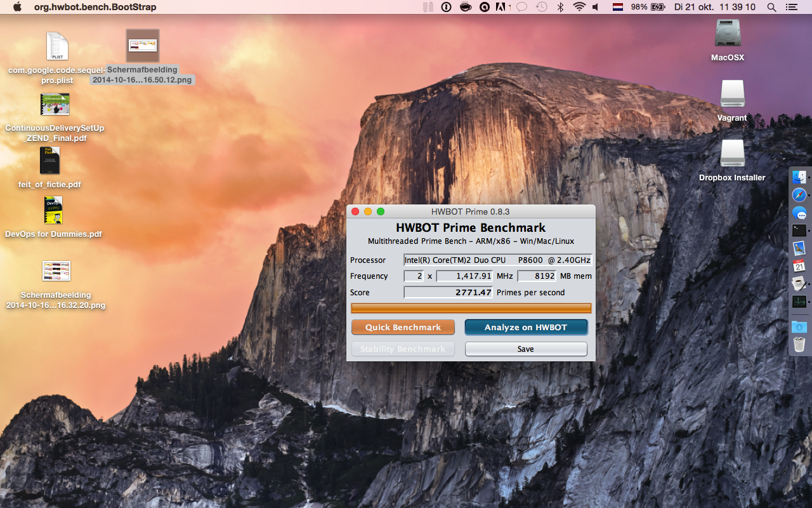Click the Quick Benchmark button
Image resolution: width=812 pixels, height=508 pixels.
[x=403, y=327]
